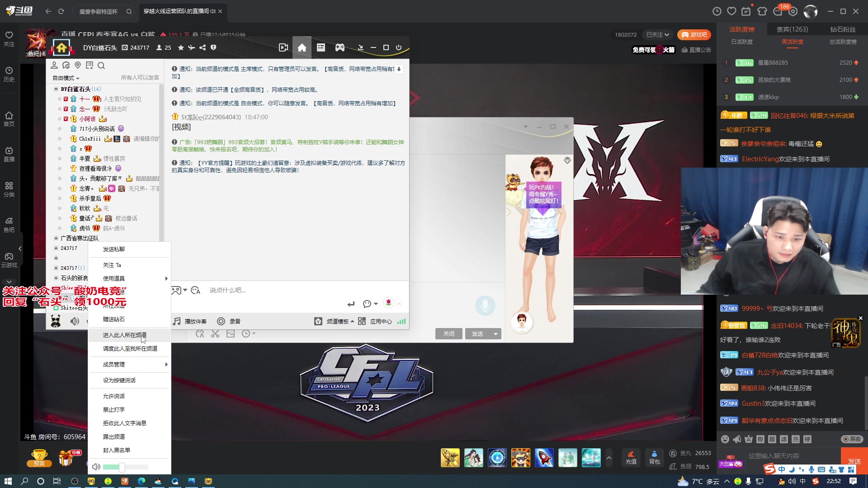The image size is (868, 488).
Task: Open 直播公告 link
Action: (696, 50)
